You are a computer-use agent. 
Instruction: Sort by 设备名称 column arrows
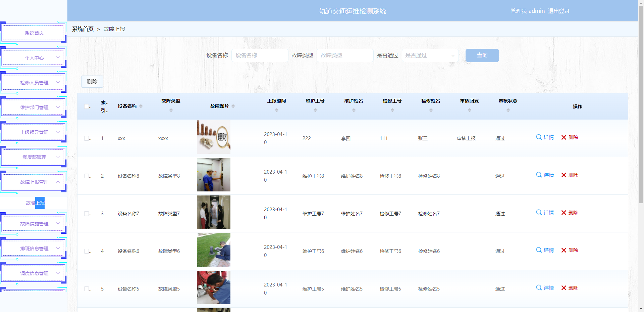(x=141, y=106)
